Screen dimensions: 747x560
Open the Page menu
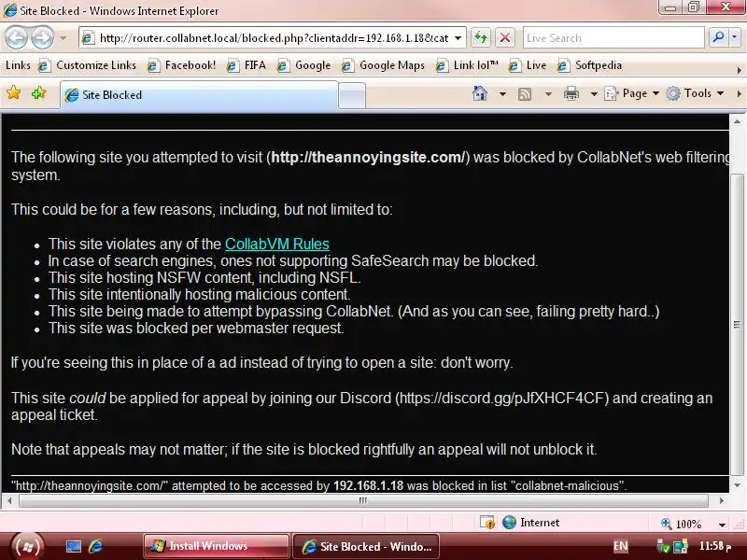point(632,93)
